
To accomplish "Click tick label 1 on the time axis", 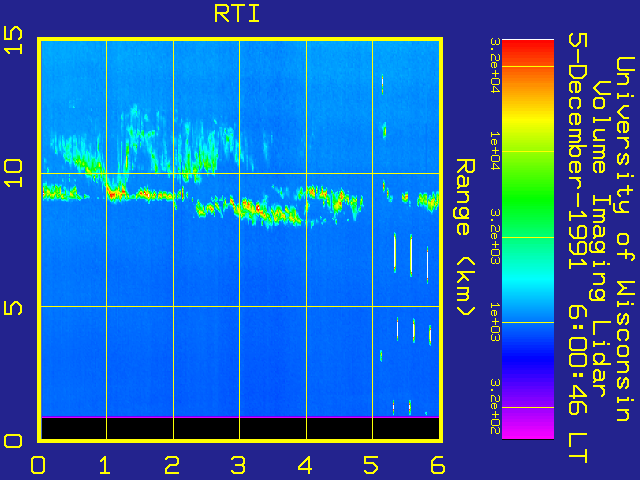I will point(105,465).
